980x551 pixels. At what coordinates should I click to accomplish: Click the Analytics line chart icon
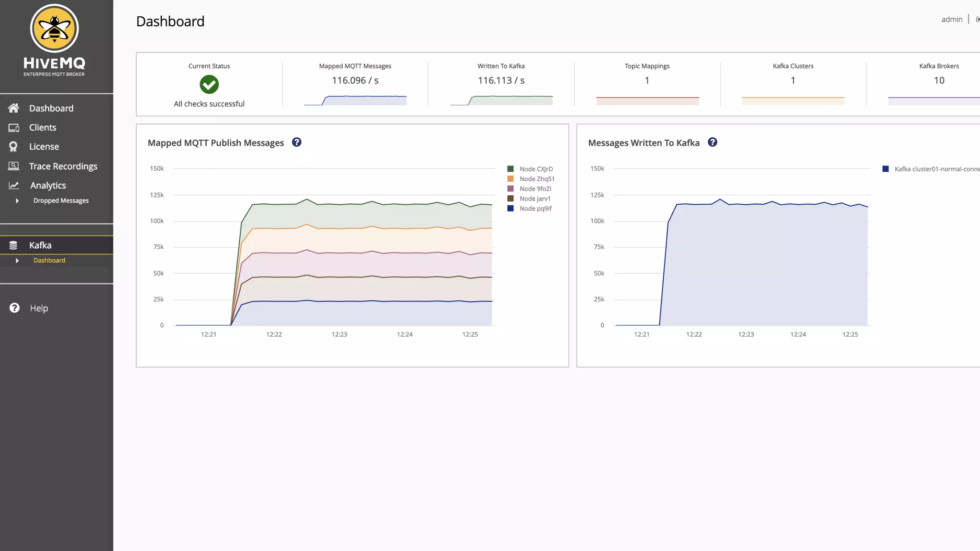[x=13, y=186]
